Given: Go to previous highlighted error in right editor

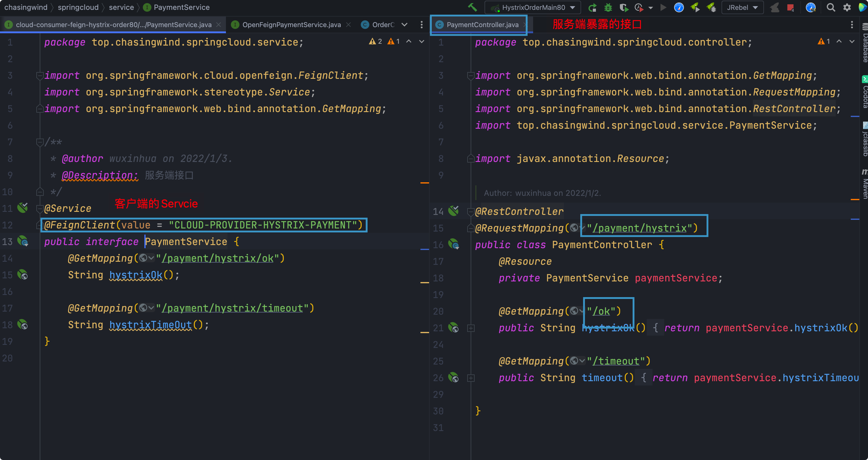Looking at the screenshot, I should (x=839, y=41).
